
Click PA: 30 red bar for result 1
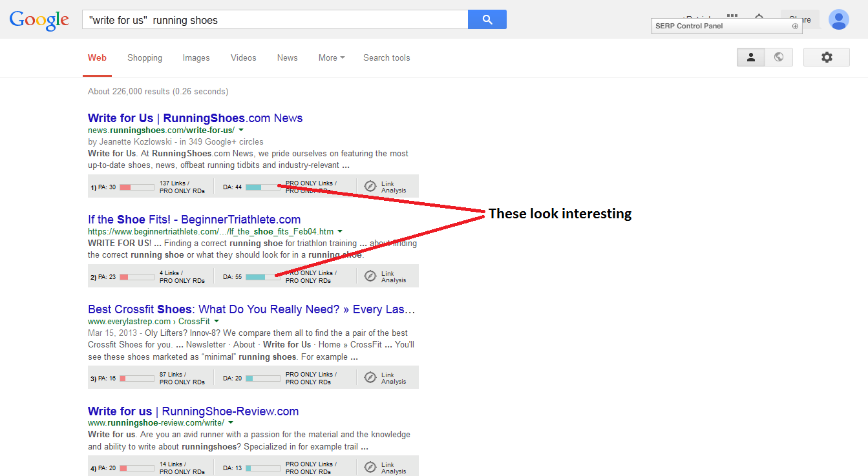137,187
